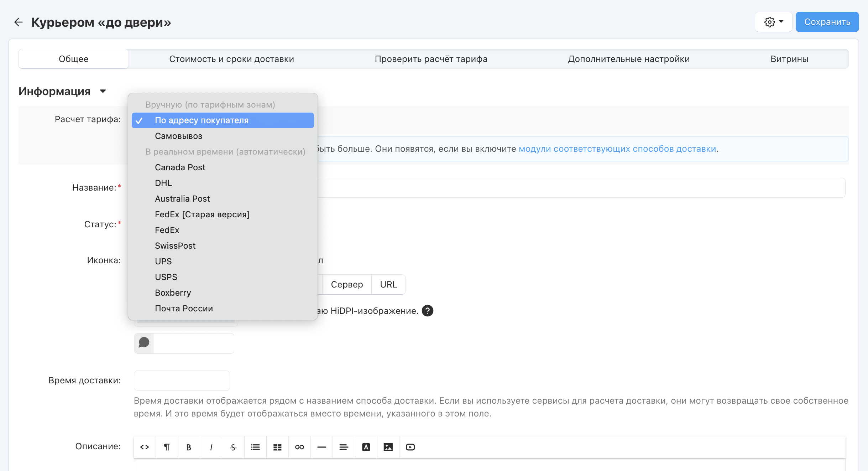Click the back arrow icon
Image resolution: width=868 pixels, height=471 pixels.
[18, 22]
